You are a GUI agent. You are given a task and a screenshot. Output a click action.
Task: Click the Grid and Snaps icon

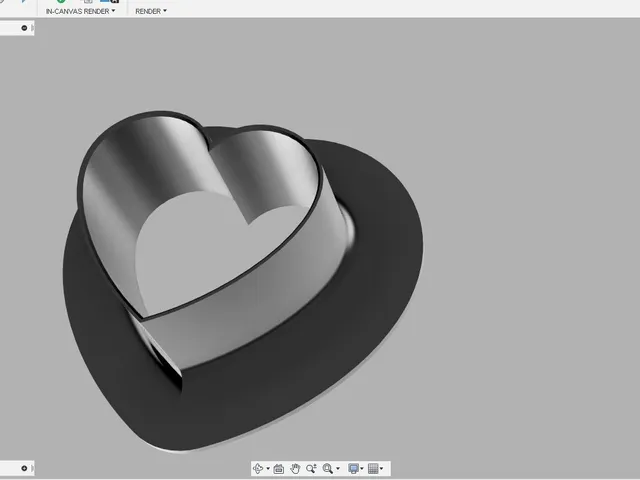[373, 469]
